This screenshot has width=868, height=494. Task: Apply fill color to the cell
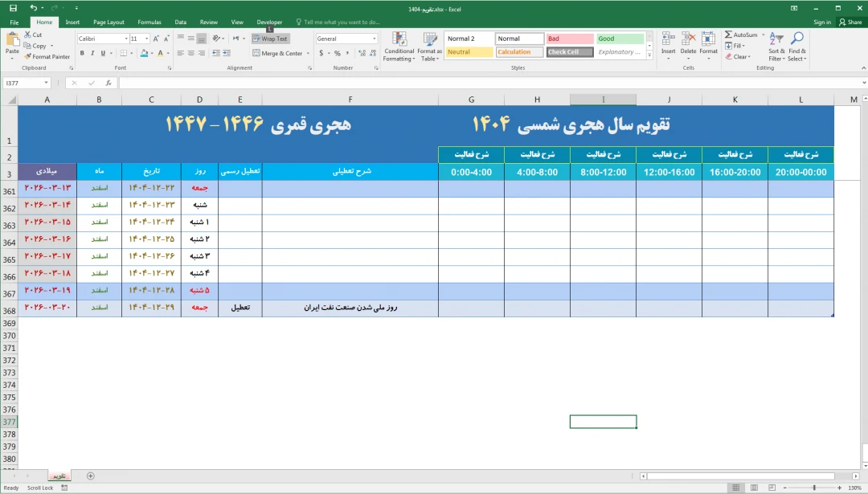pyautogui.click(x=144, y=53)
